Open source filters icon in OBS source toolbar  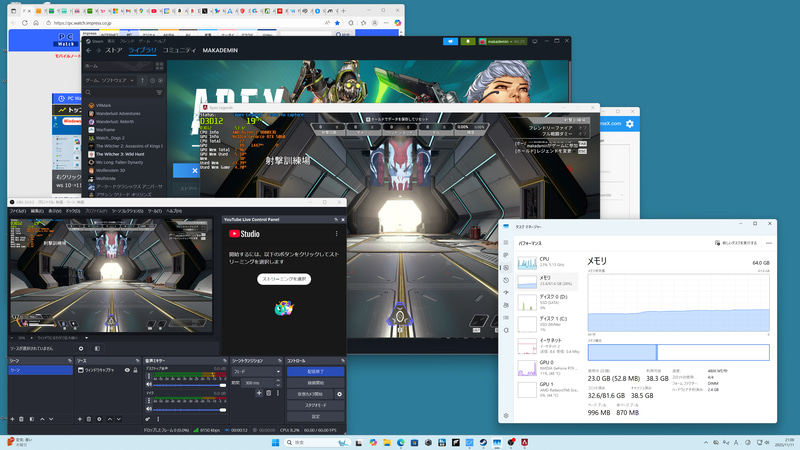[x=97, y=348]
